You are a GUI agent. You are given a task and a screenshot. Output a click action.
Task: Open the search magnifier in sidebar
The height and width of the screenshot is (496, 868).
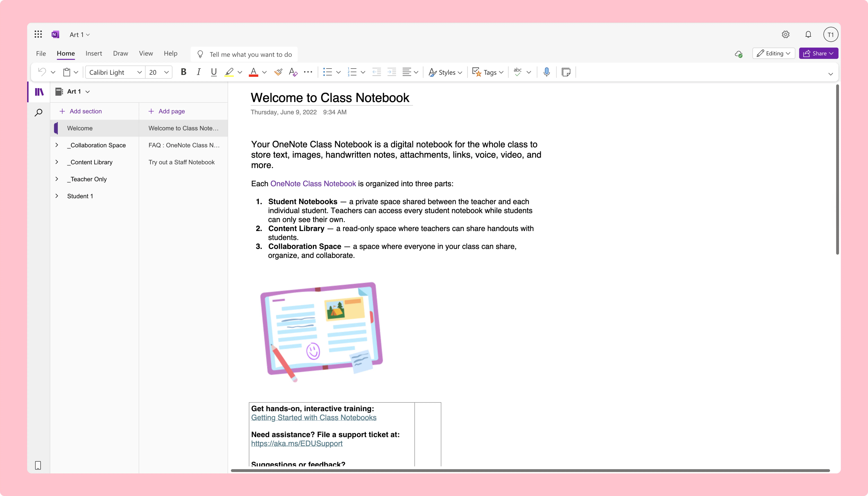coord(38,112)
